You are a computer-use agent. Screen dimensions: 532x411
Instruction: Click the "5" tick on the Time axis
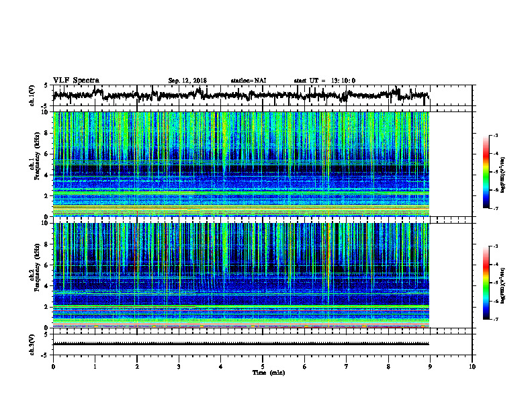pyautogui.click(x=263, y=366)
